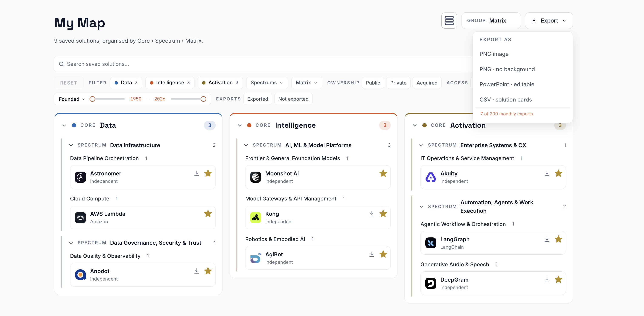Unstar the DeepGram solution

click(558, 279)
